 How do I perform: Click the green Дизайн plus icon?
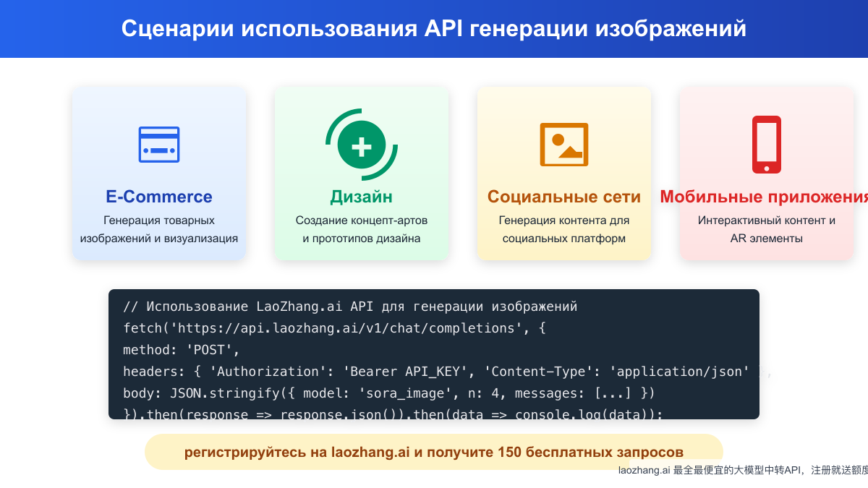tap(361, 144)
